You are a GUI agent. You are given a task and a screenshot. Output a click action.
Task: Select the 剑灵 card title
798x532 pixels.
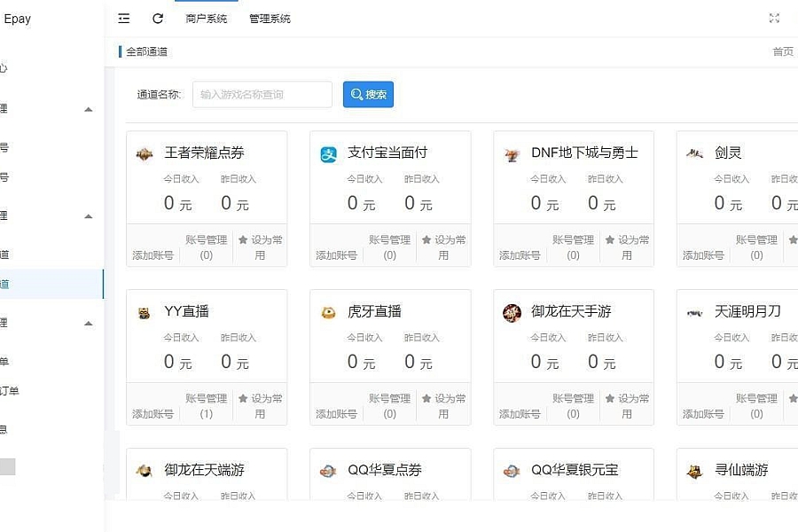728,153
